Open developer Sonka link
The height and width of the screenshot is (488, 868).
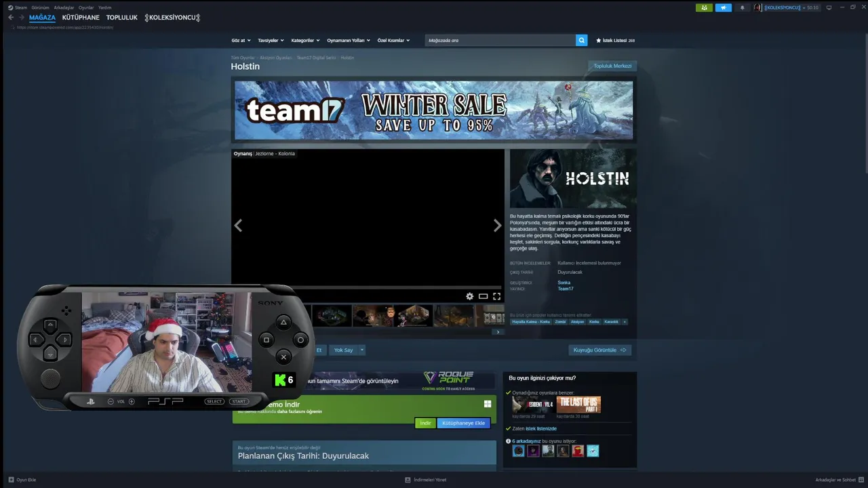[x=564, y=283]
